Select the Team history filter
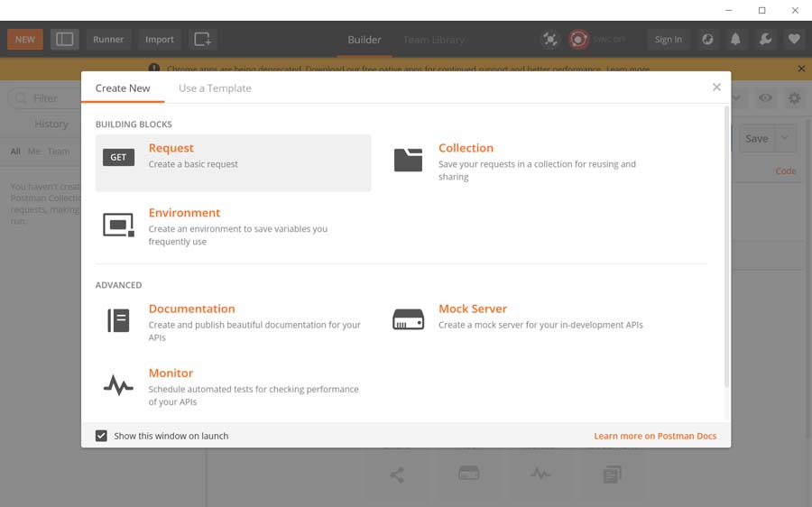Image resolution: width=812 pixels, height=507 pixels. (58, 152)
